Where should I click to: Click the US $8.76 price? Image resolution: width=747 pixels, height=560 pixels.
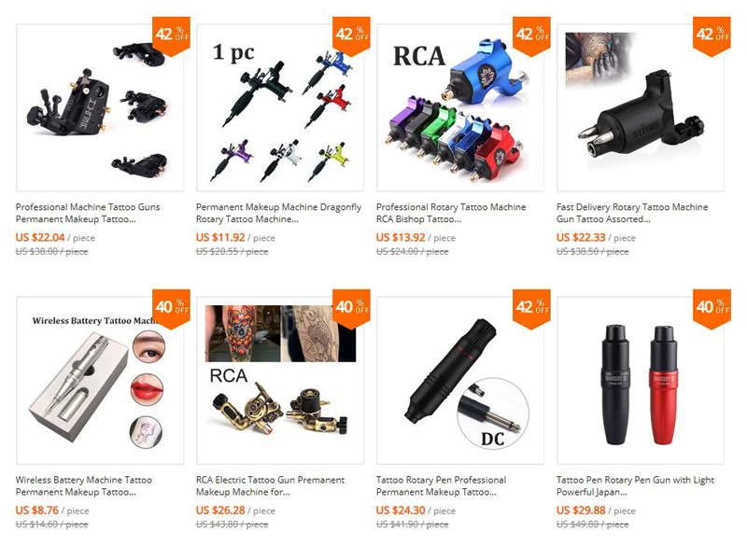pos(37,510)
